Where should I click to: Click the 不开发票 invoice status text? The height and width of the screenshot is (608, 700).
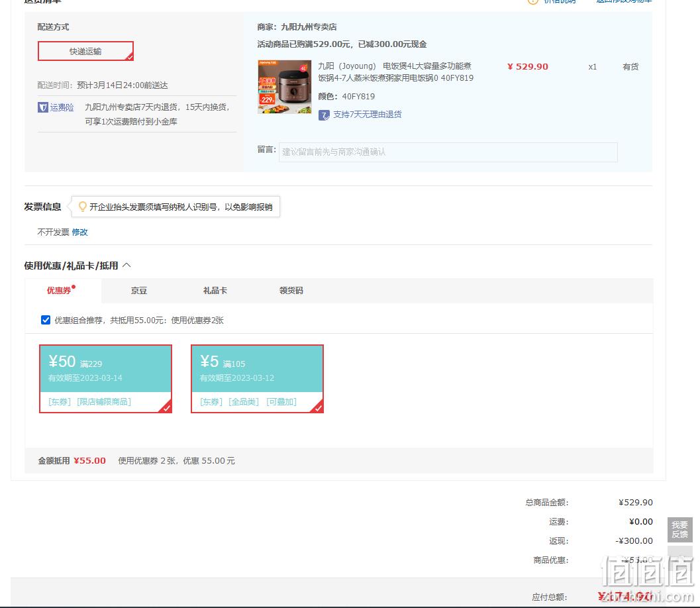click(53, 232)
